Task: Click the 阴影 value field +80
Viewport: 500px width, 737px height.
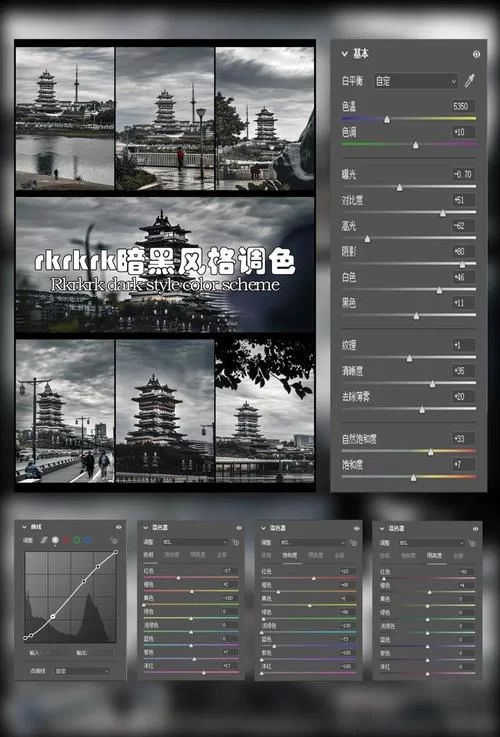Action: [463, 251]
